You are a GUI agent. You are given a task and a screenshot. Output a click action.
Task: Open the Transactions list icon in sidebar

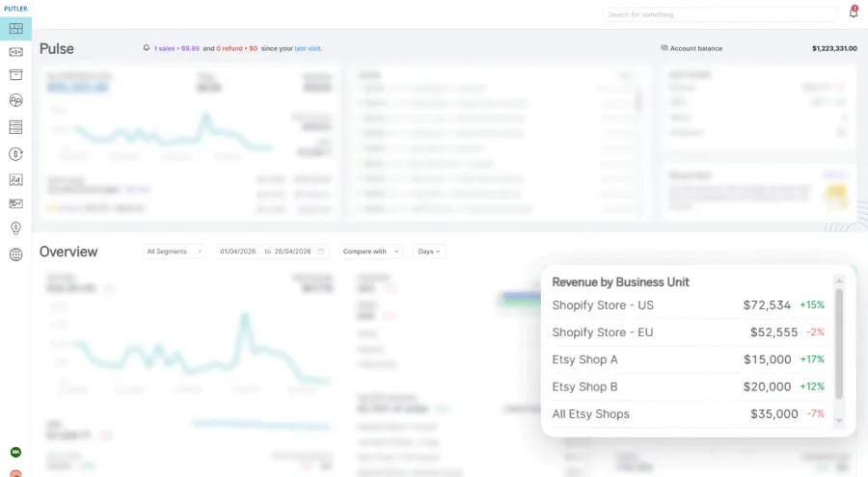tap(15, 127)
